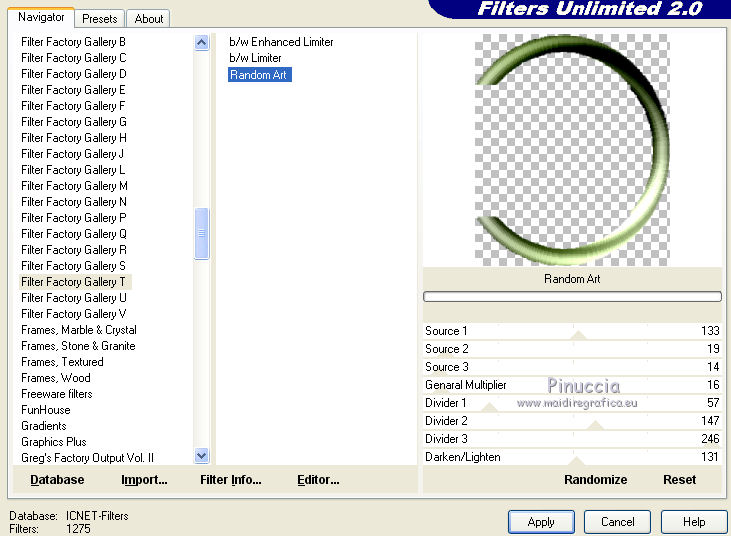Reset the filter parameters
This screenshot has height=536, width=731.
tap(679, 480)
